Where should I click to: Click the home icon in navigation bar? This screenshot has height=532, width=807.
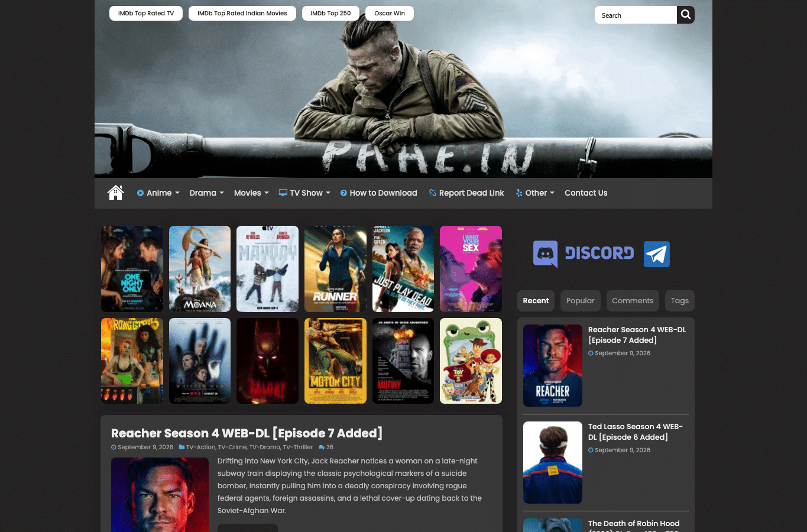pos(115,193)
